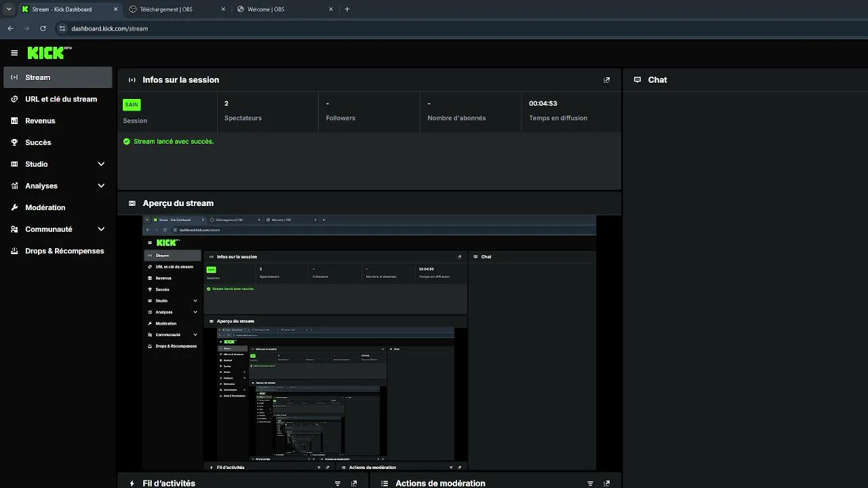Click the Followers stat label

(x=340, y=118)
